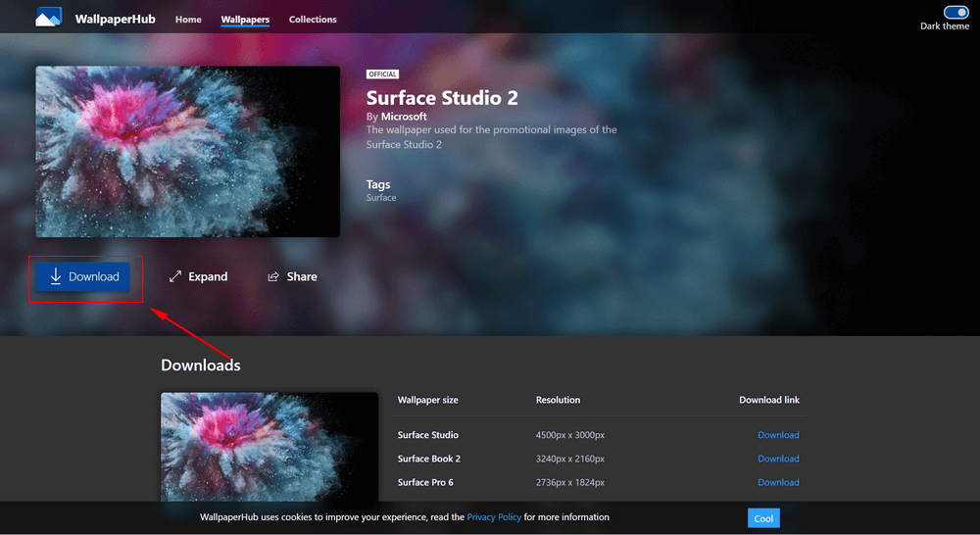Click the Microsoft author link
Viewport: 980px width, 535px height.
(404, 117)
